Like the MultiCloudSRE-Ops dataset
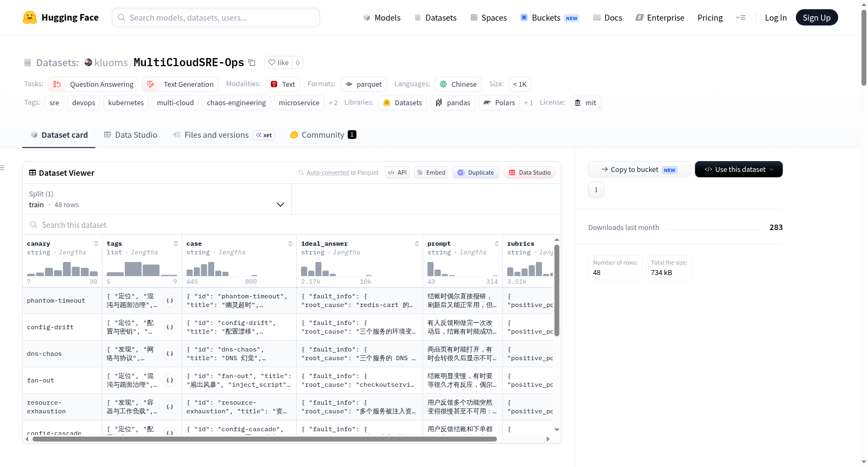 coord(278,62)
